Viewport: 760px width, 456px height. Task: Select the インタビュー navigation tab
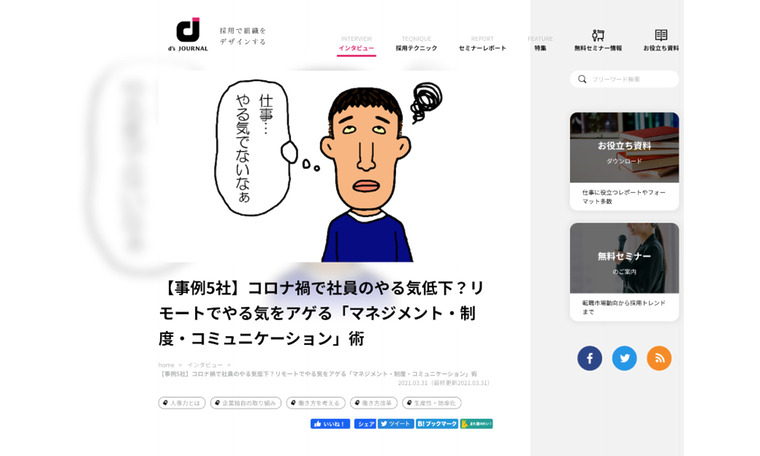click(x=356, y=44)
